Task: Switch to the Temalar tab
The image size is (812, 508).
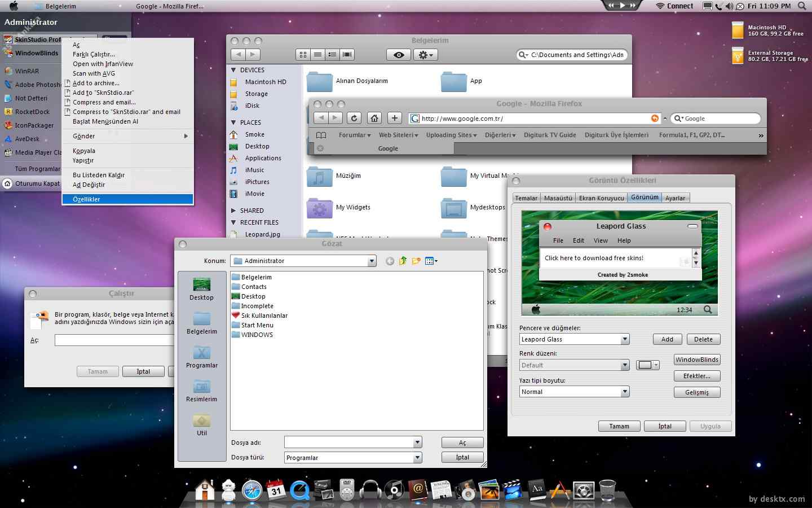Action: point(526,198)
